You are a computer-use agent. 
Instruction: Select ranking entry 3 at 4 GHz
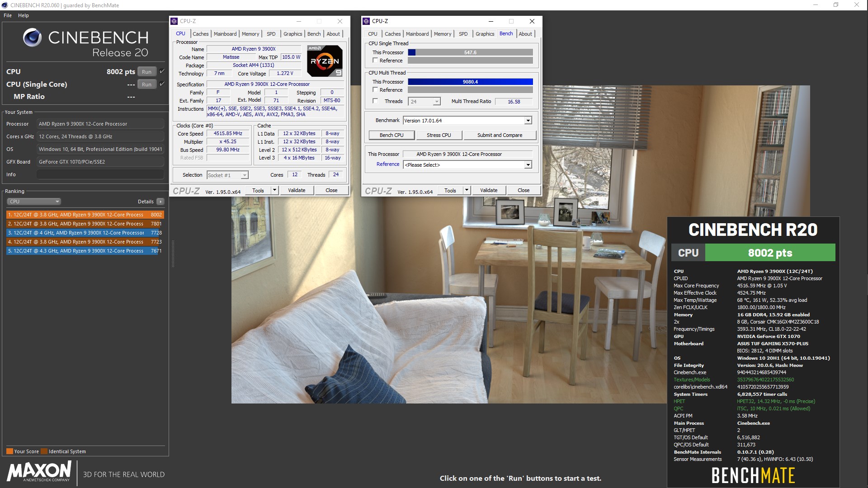coord(85,233)
